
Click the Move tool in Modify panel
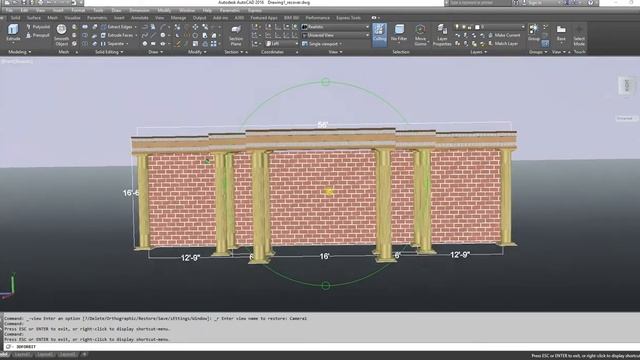pyautogui.click(x=196, y=27)
